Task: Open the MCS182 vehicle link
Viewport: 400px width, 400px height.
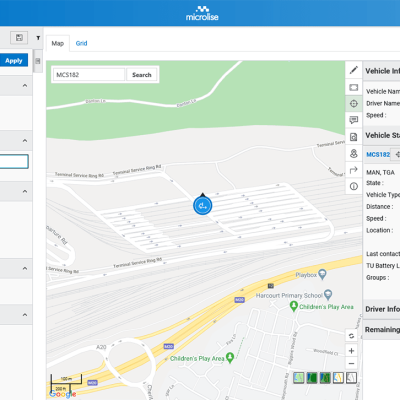Action: click(x=378, y=154)
